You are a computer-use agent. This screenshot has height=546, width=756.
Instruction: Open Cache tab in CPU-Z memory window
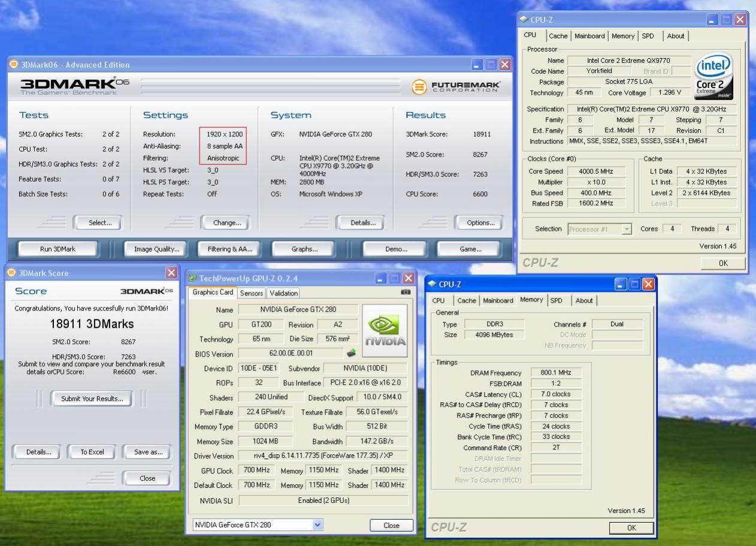coord(467,301)
